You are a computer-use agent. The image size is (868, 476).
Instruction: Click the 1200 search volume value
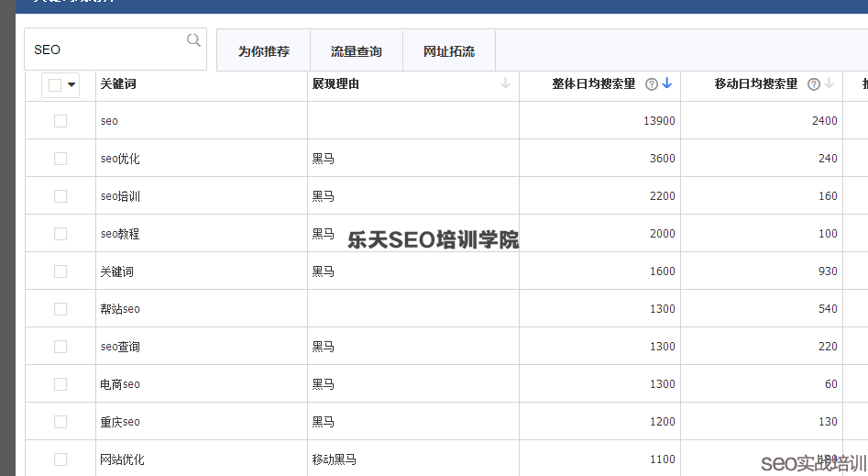click(663, 422)
